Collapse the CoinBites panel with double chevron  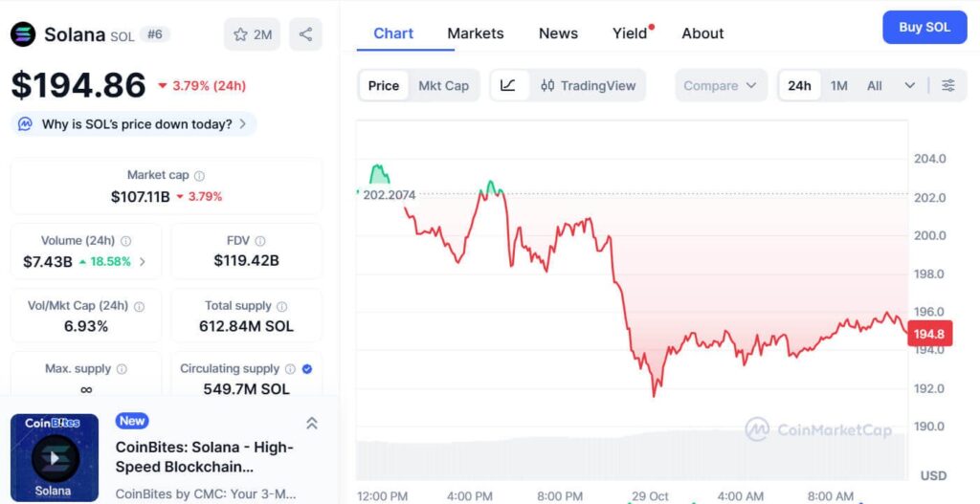click(x=311, y=423)
